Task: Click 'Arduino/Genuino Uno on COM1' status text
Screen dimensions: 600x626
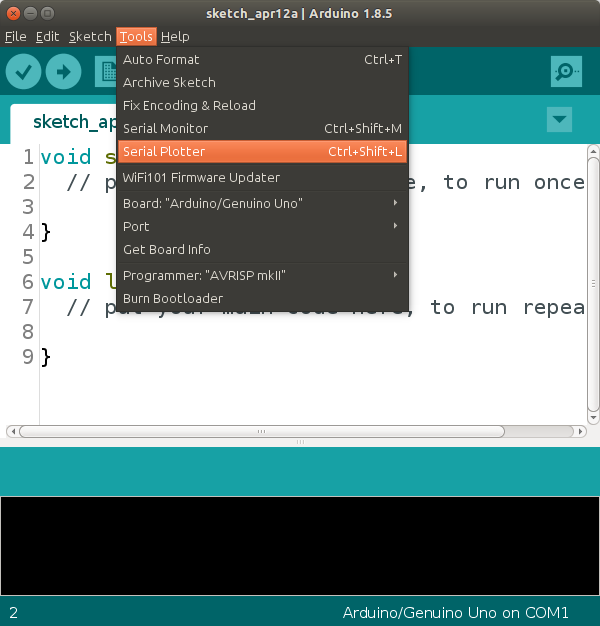Action: [x=455, y=612]
